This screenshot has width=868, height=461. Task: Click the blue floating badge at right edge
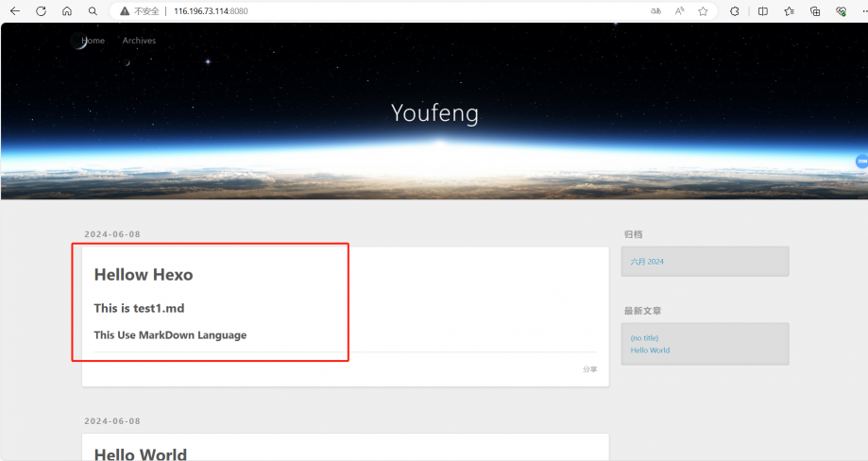tap(861, 162)
